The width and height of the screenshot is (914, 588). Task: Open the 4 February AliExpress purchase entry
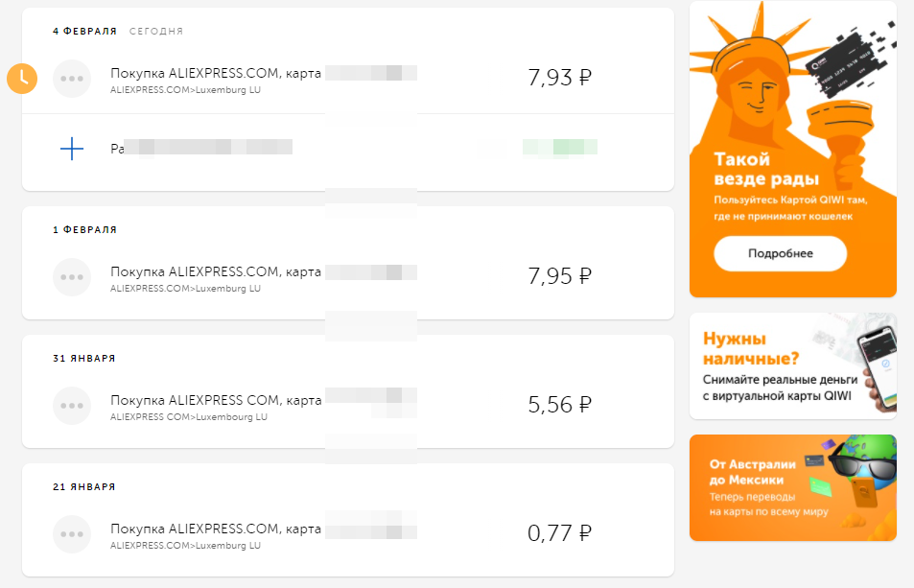point(348,79)
